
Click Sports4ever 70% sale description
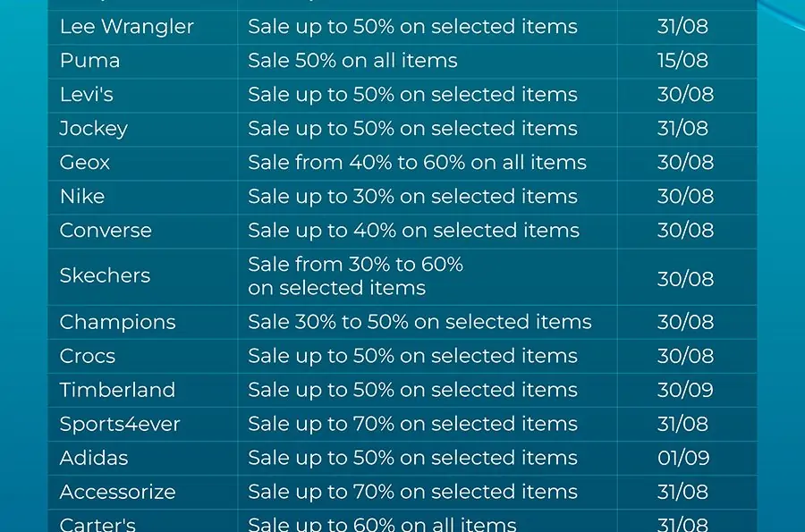point(412,425)
